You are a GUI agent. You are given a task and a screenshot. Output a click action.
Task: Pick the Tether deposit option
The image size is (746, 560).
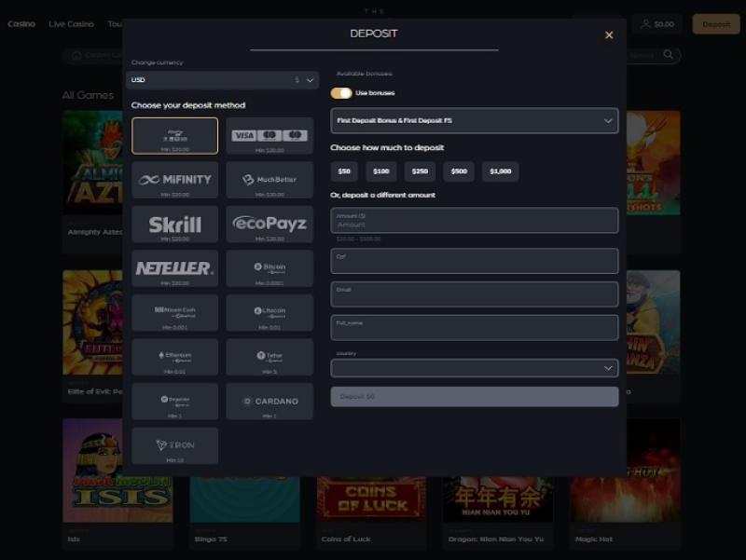[x=269, y=357]
